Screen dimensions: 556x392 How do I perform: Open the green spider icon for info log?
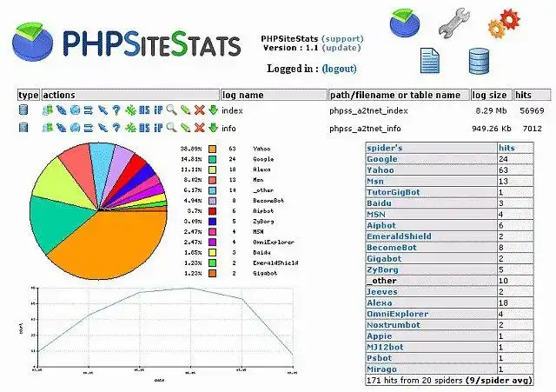[x=130, y=128]
